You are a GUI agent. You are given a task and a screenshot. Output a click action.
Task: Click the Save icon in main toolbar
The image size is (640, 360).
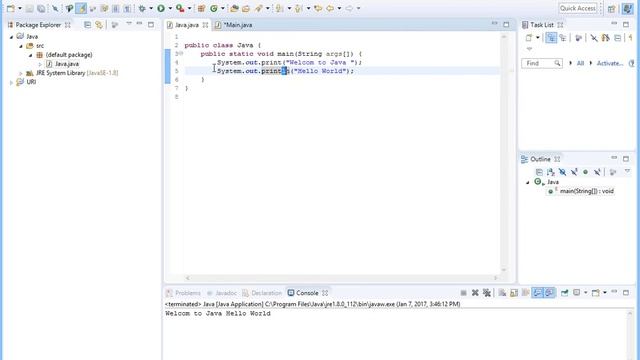(30, 8)
